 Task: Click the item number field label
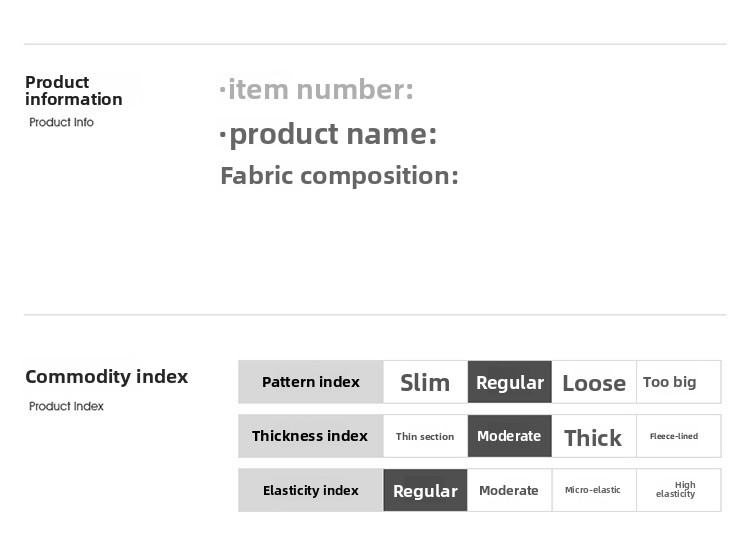(317, 89)
